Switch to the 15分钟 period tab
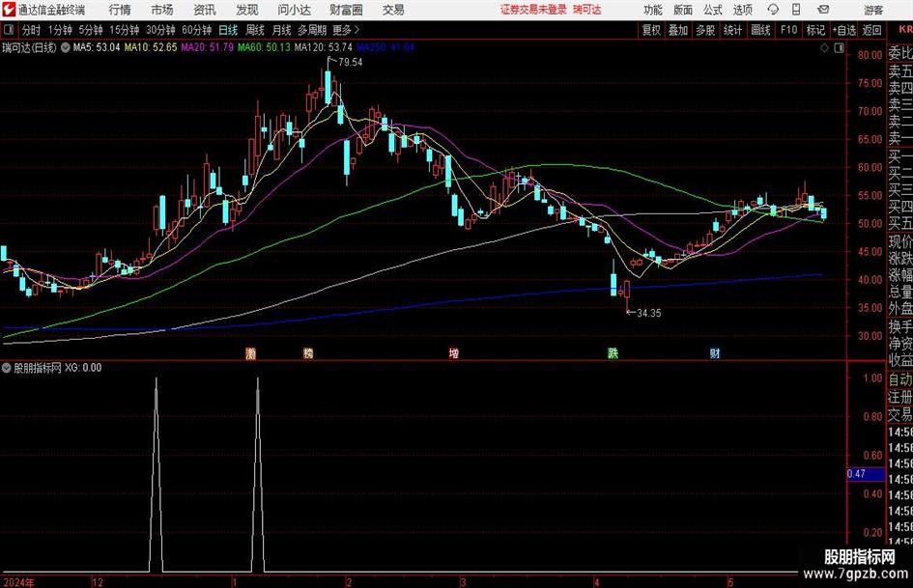Image resolution: width=913 pixels, height=588 pixels. click(x=124, y=30)
